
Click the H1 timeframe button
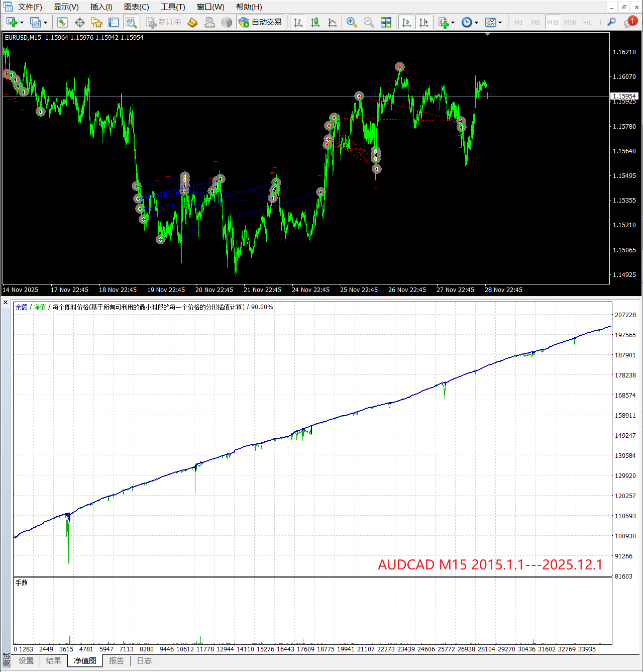587,23
